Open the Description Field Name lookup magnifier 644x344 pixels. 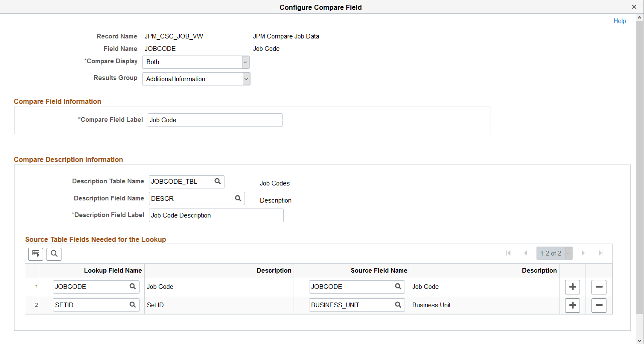click(238, 198)
